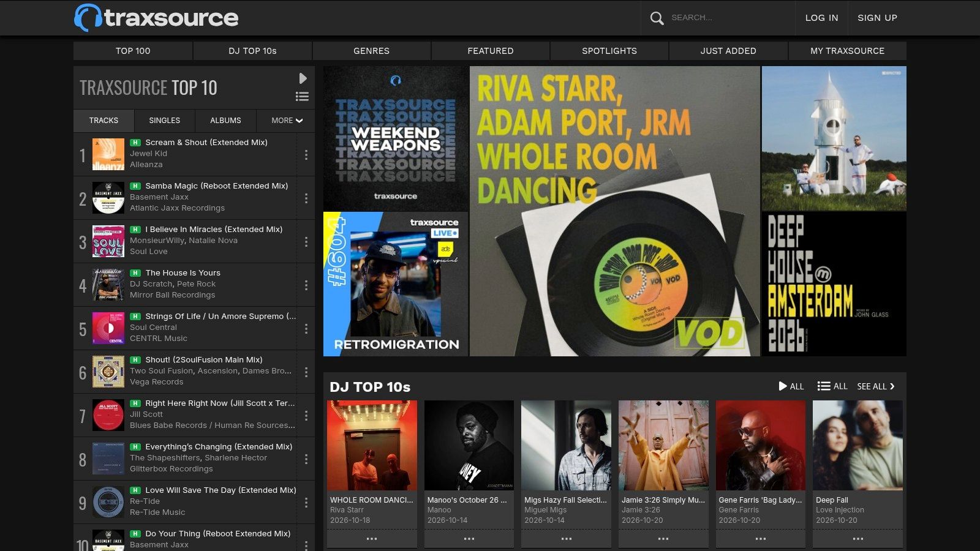Open more options under Migs Hazy Fall chart
980x551 pixels.
(567, 539)
